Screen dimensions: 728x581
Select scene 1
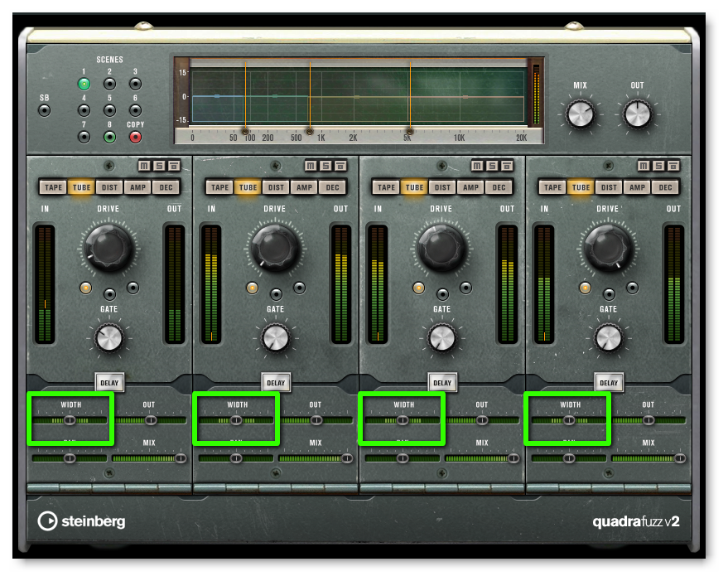(x=84, y=85)
